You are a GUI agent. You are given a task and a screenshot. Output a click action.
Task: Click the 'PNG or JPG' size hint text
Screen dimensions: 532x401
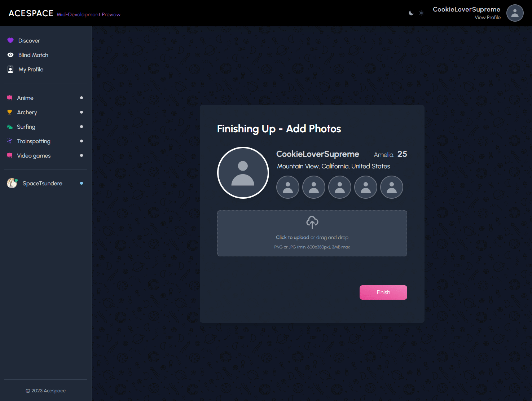[312, 247]
